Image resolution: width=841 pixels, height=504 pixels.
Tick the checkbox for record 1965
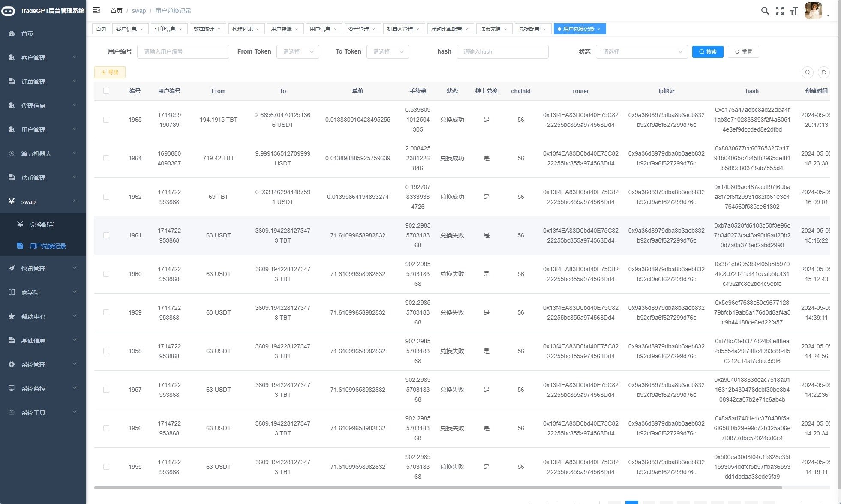106,120
